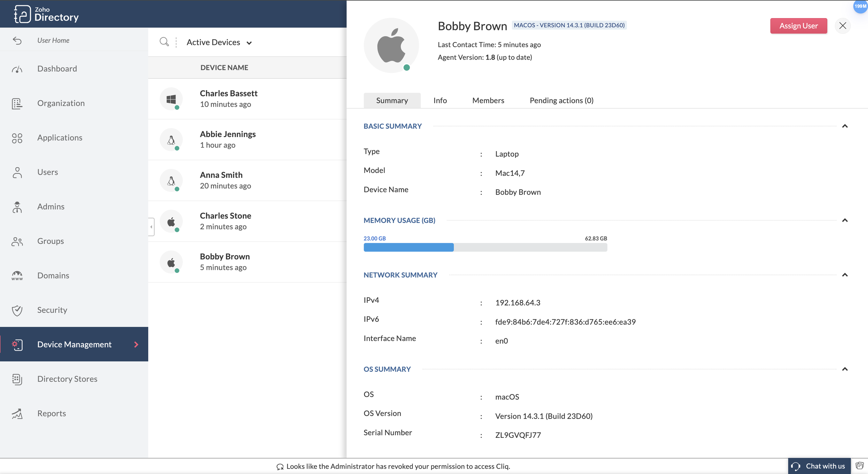Switch to the Info tab

(440, 100)
